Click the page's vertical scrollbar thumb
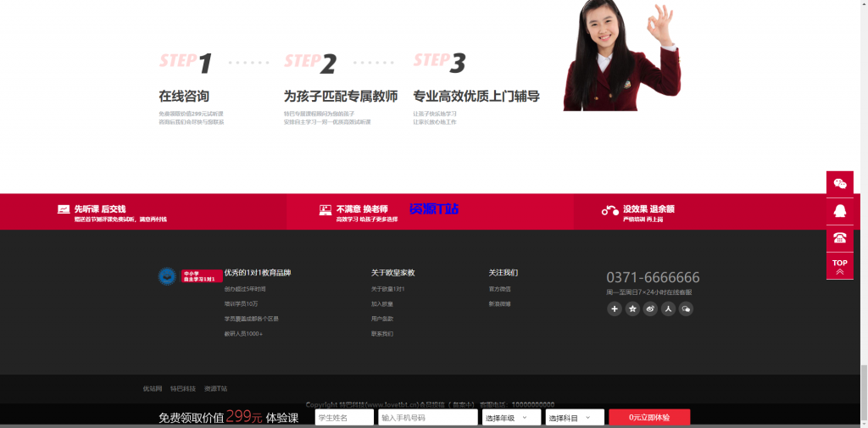The image size is (868, 428). 864,392
